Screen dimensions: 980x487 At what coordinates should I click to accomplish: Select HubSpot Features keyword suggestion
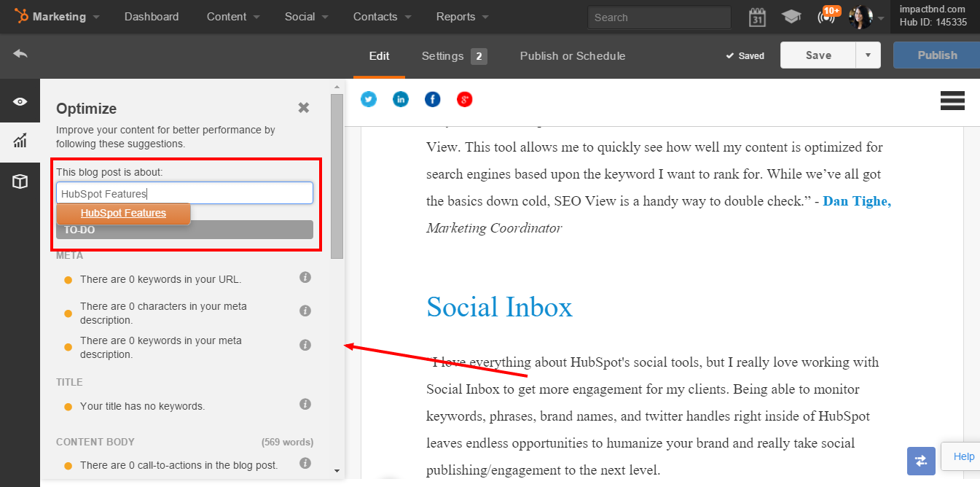coord(123,214)
